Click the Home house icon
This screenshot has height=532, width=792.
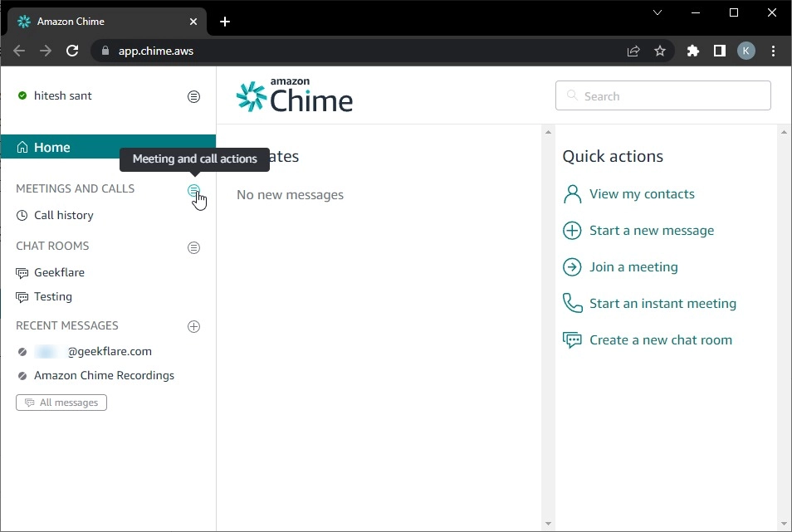pos(22,147)
